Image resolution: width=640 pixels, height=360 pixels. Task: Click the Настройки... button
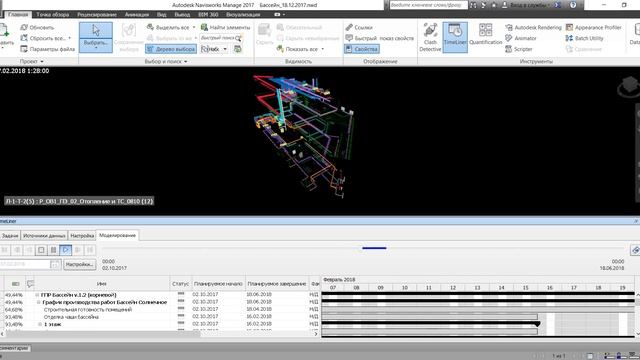click(x=80, y=264)
